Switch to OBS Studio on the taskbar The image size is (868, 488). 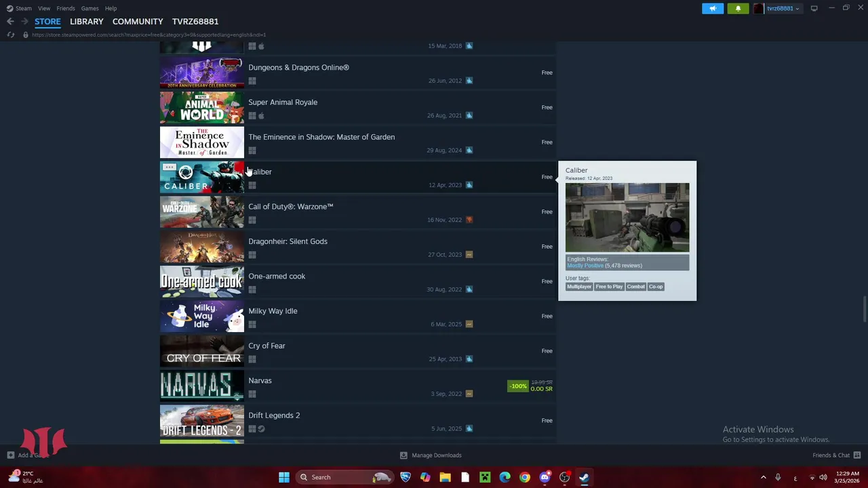[564, 477]
